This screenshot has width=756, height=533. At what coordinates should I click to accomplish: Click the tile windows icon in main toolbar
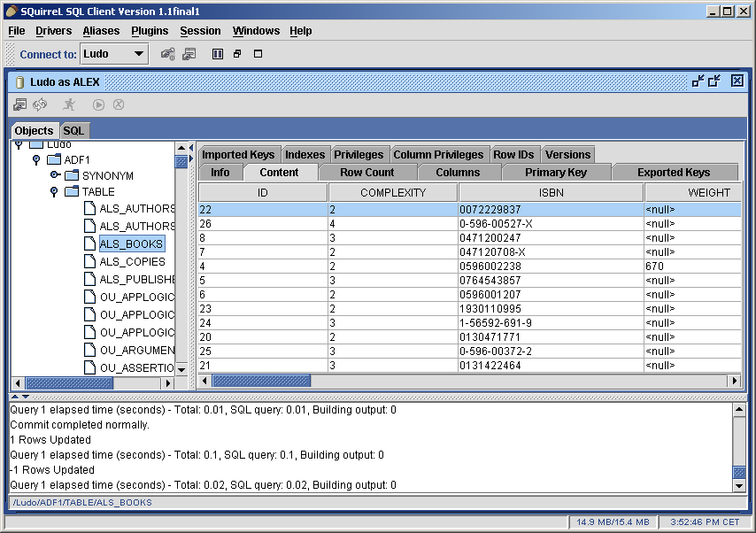click(x=217, y=54)
